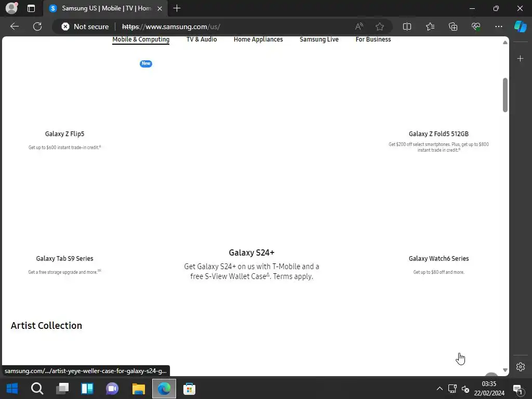The width and height of the screenshot is (532, 399).
Task: Click scrollbar up arrow
Action: pyautogui.click(x=505, y=43)
